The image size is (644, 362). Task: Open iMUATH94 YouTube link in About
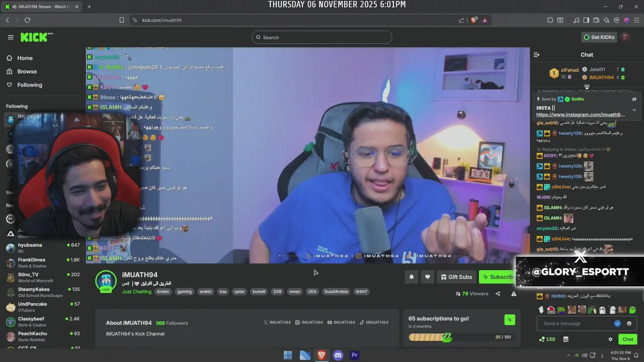pyautogui.click(x=341, y=322)
